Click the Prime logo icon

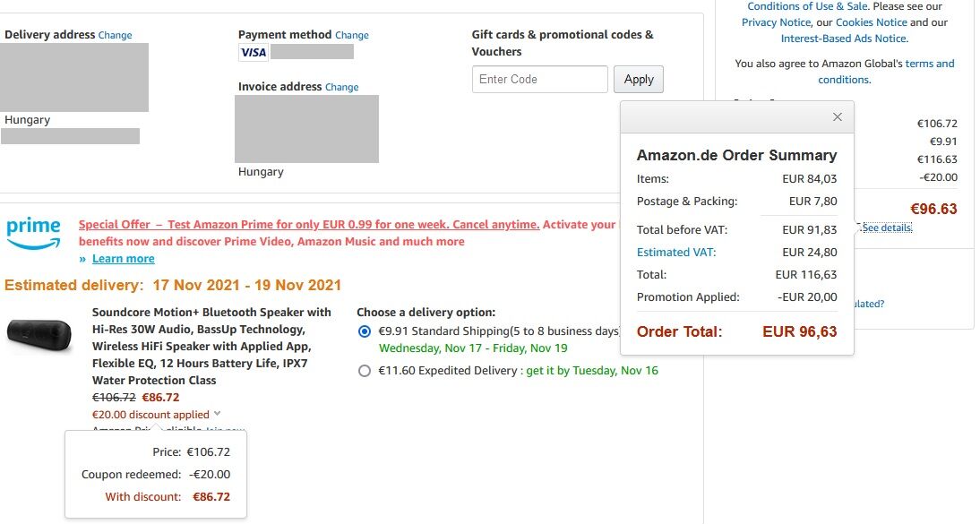[x=34, y=233]
